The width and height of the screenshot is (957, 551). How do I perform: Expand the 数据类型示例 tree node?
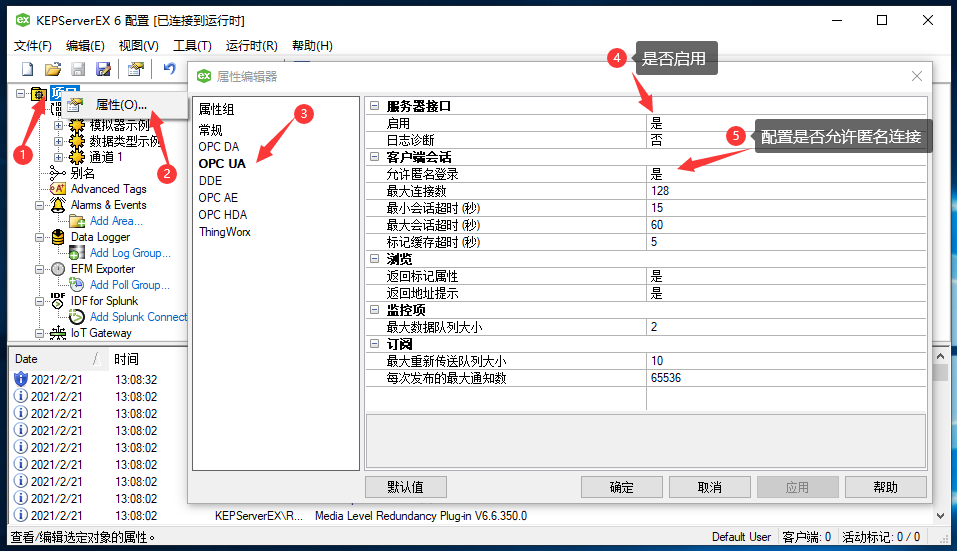[x=59, y=141]
